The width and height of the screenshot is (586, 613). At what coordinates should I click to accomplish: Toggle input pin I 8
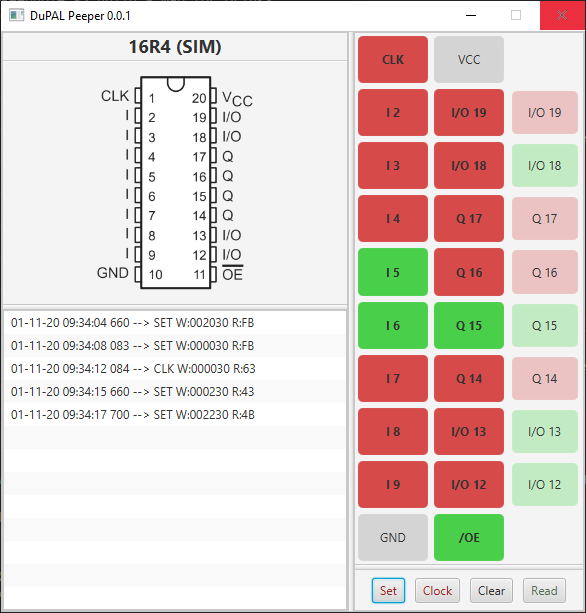click(392, 432)
